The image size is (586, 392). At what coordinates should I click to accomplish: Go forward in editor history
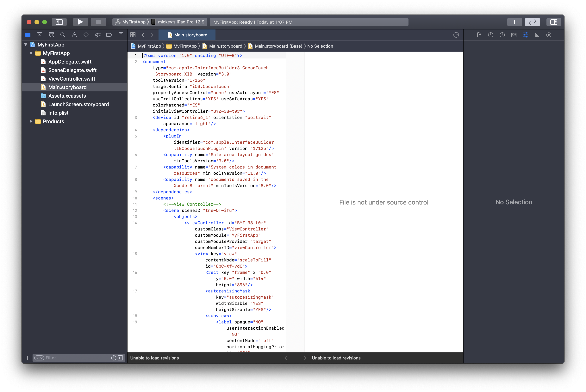click(x=152, y=35)
